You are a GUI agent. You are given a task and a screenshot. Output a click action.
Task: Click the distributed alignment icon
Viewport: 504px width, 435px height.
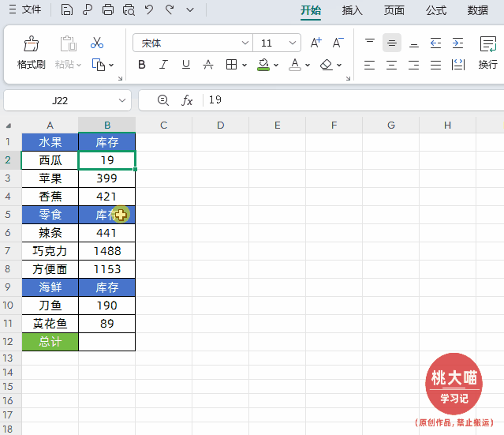click(457, 65)
